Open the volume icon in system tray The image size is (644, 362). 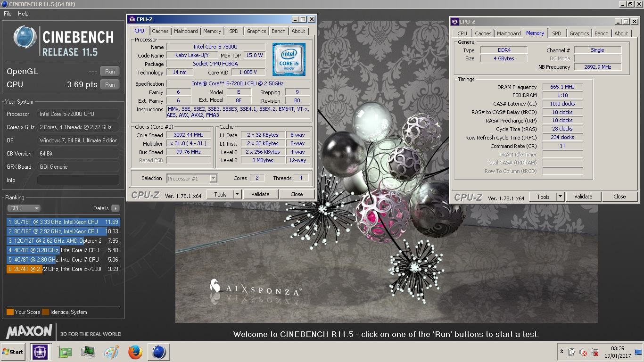pos(583,352)
